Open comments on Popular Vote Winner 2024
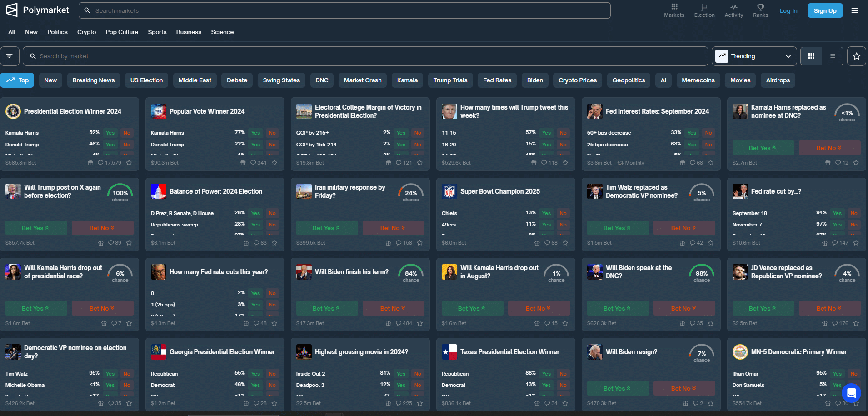 click(259, 163)
